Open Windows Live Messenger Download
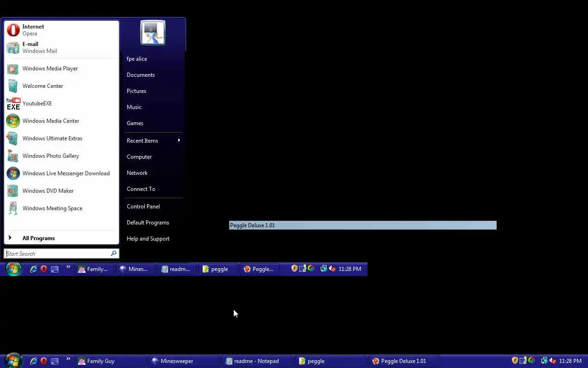 coord(62,173)
